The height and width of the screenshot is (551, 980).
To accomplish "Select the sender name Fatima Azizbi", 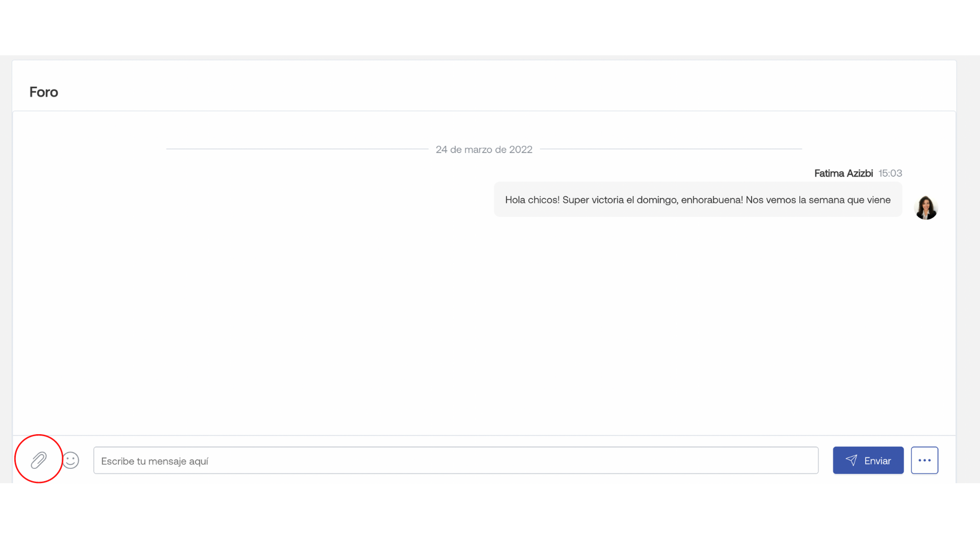I will [843, 173].
